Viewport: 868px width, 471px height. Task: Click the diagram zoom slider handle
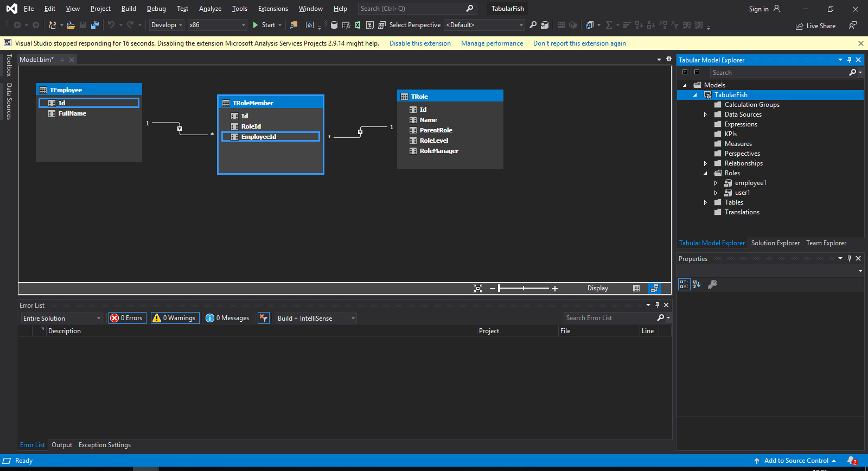point(499,288)
